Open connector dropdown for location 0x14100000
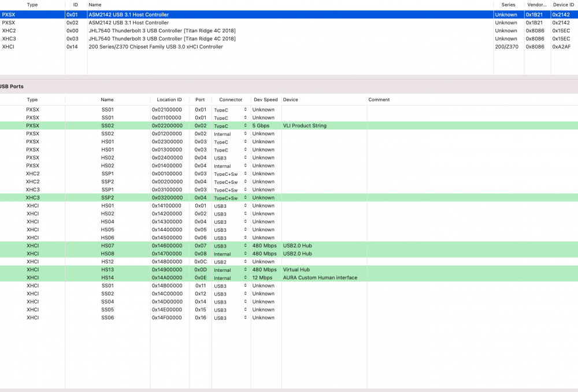 tap(231, 206)
